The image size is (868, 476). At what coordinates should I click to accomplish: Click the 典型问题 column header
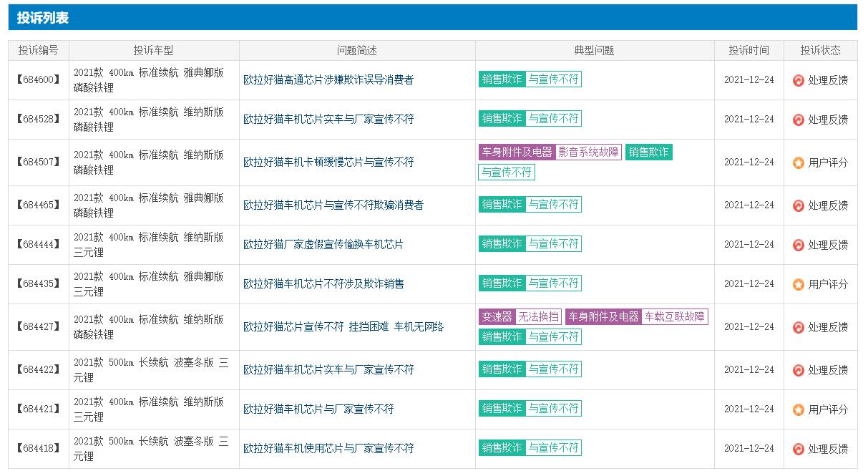point(595,51)
